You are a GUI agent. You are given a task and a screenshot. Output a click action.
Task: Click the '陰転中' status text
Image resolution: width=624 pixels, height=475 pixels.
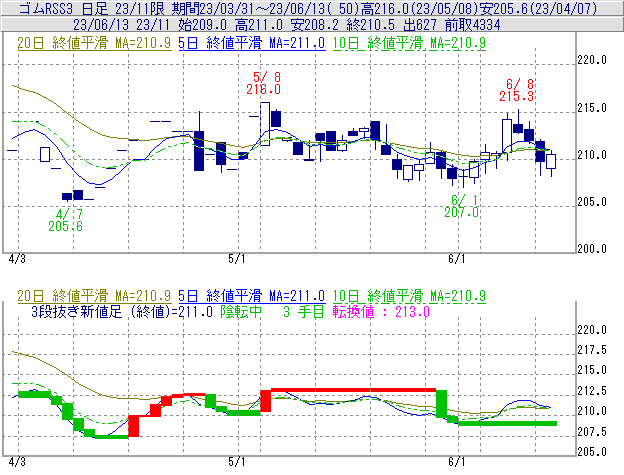coord(241,311)
